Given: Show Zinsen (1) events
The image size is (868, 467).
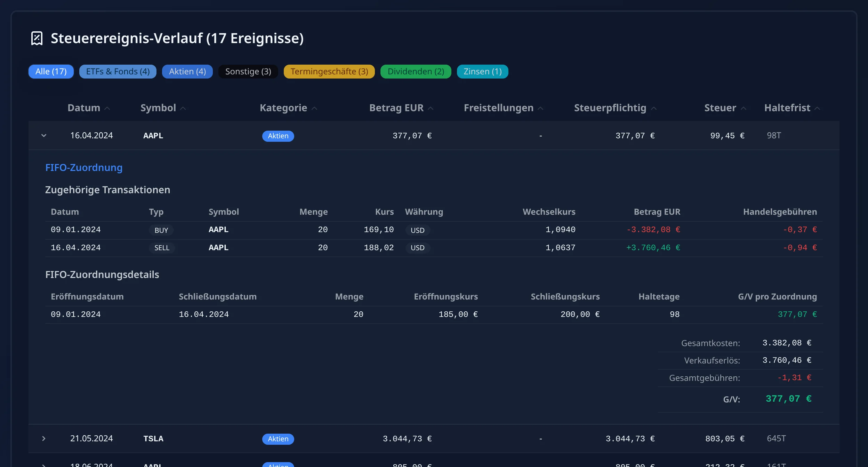Looking at the screenshot, I should (483, 72).
